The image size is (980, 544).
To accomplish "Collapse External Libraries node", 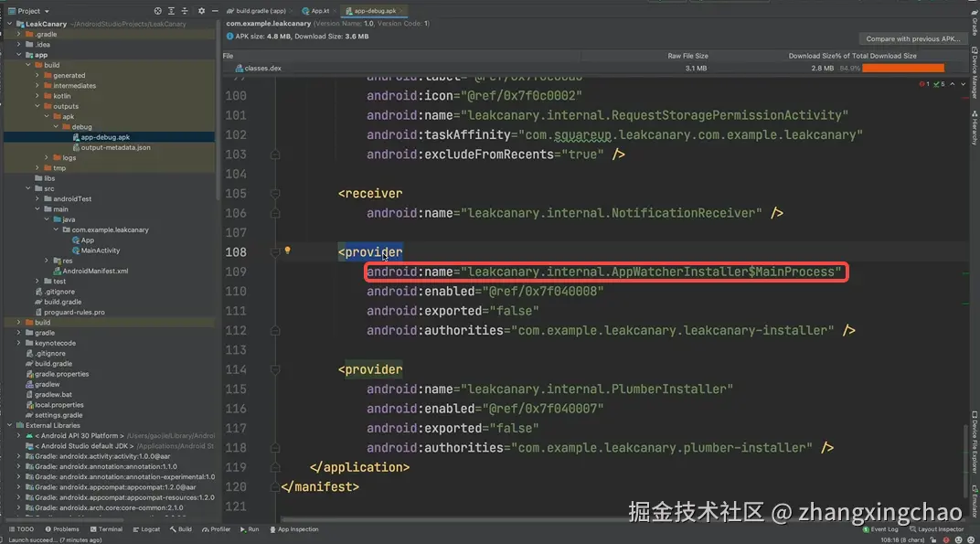I will 10,425.
